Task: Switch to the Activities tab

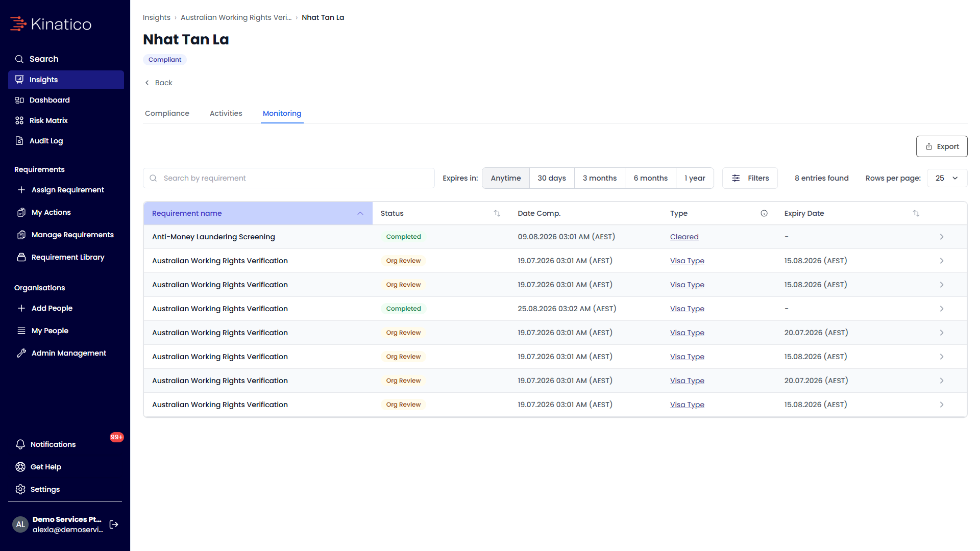Action: [x=226, y=113]
